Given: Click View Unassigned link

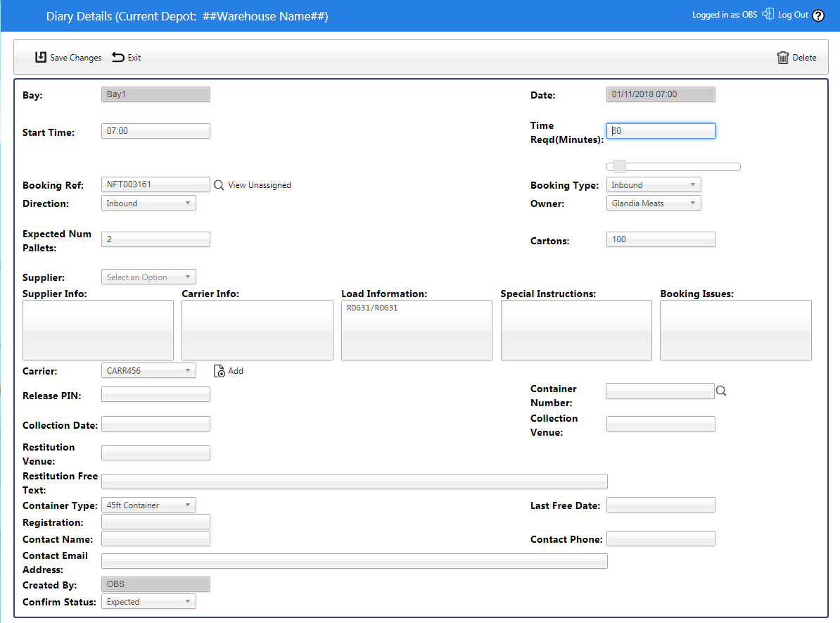Looking at the screenshot, I should point(260,185).
